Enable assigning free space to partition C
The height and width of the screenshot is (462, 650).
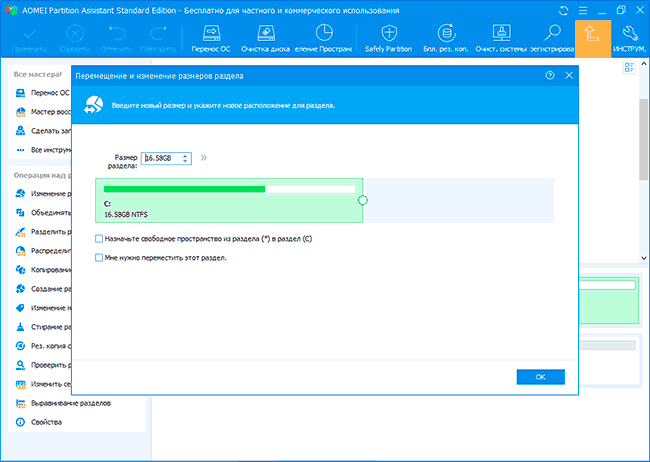99,238
